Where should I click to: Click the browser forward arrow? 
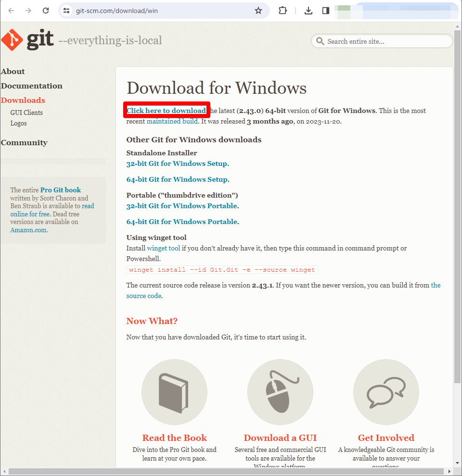pyautogui.click(x=28, y=11)
